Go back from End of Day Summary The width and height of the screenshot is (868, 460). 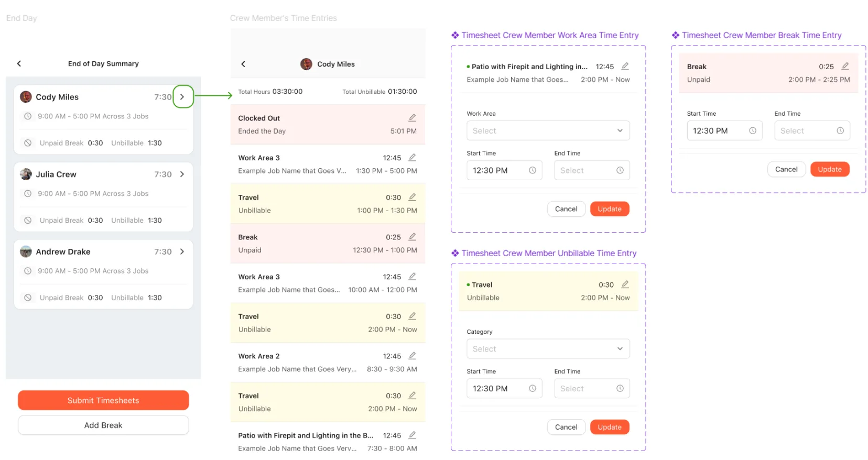coord(19,63)
